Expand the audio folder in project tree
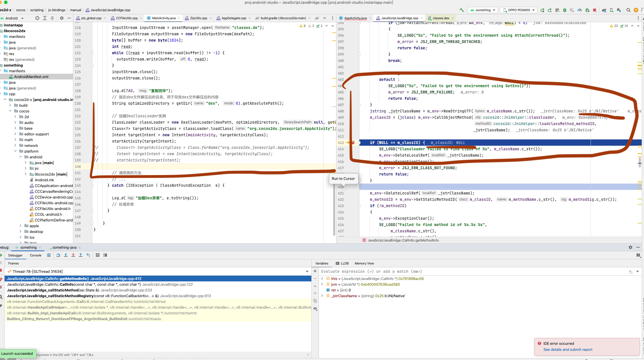644x360 pixels. [x=15, y=122]
